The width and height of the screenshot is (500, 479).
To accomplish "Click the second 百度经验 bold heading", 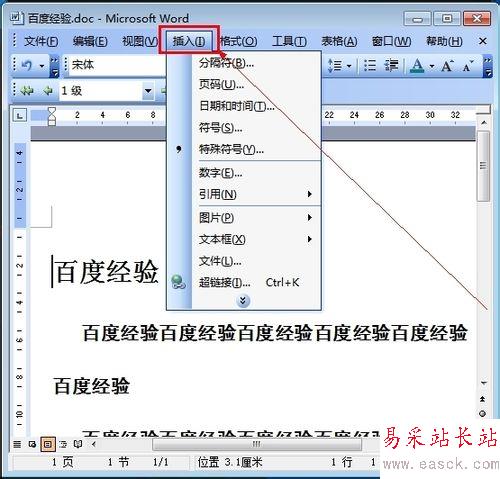I will [x=92, y=386].
